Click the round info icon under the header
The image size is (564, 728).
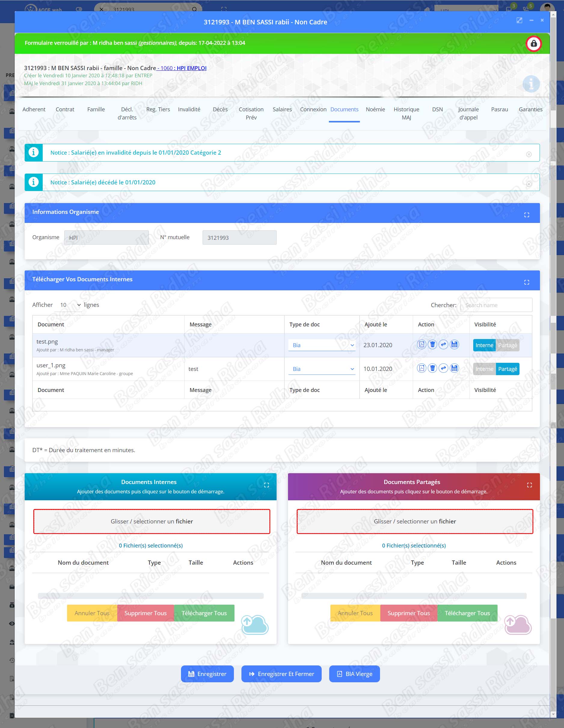click(531, 84)
